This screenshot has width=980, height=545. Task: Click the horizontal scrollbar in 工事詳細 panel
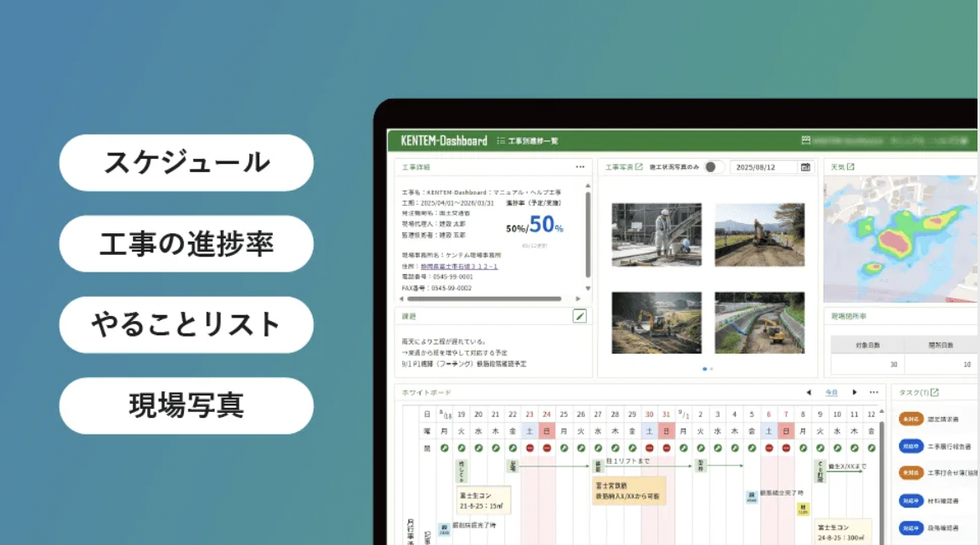[x=487, y=298]
